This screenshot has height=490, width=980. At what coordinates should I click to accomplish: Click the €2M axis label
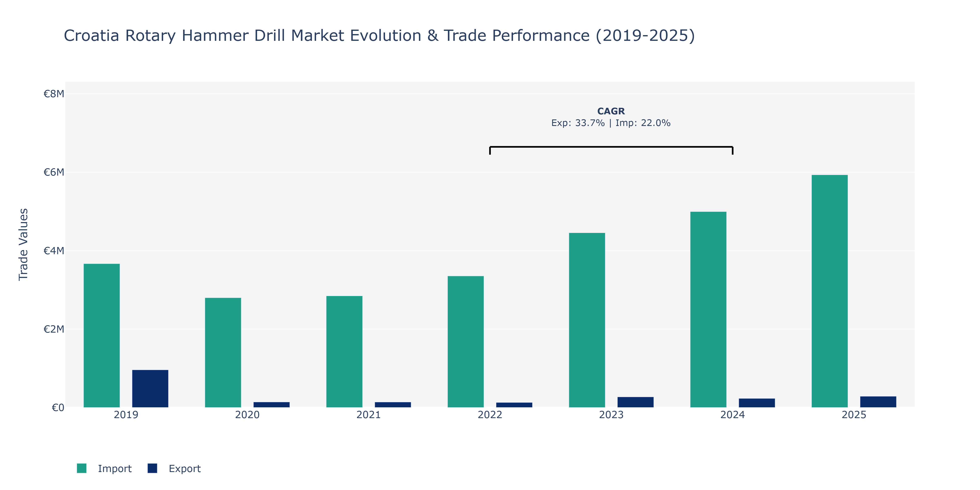coord(54,329)
